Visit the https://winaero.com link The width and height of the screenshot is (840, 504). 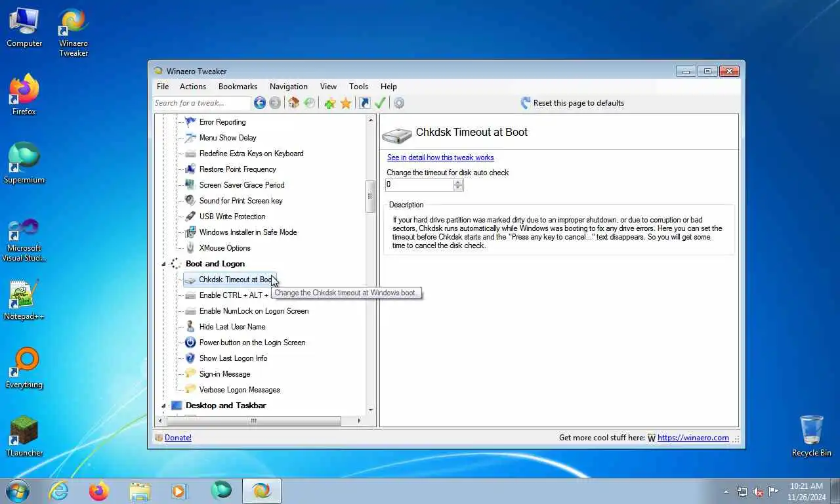pos(693,438)
